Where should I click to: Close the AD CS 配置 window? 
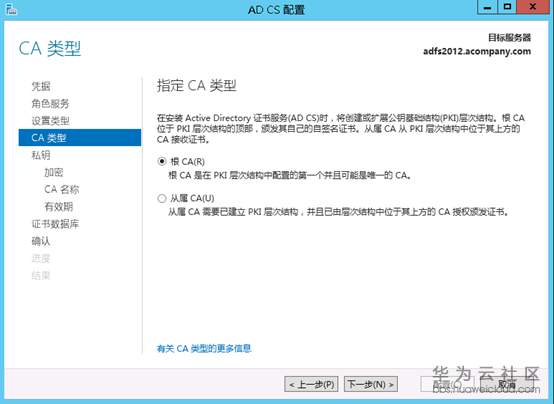pyautogui.click(x=533, y=7)
